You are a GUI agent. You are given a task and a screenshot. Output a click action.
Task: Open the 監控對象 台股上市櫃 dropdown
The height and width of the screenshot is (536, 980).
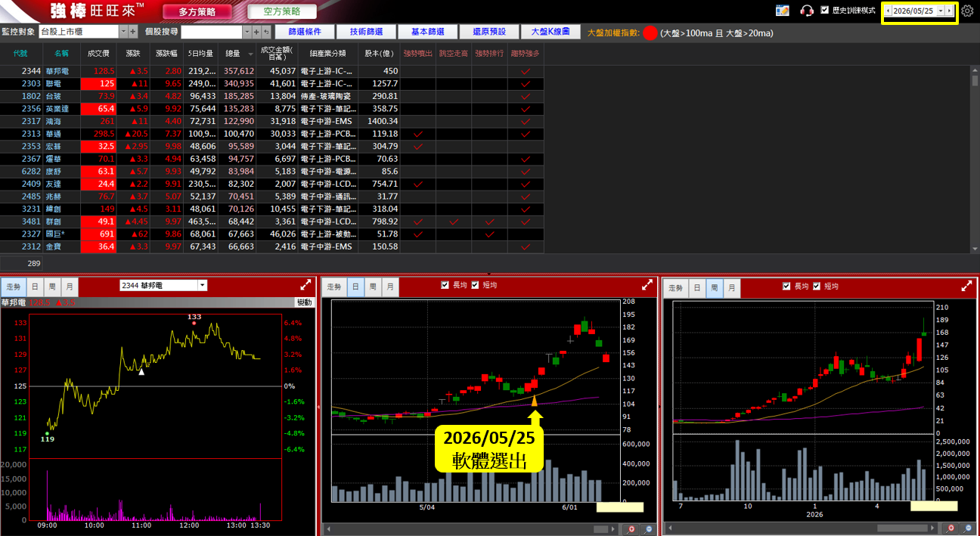click(123, 32)
